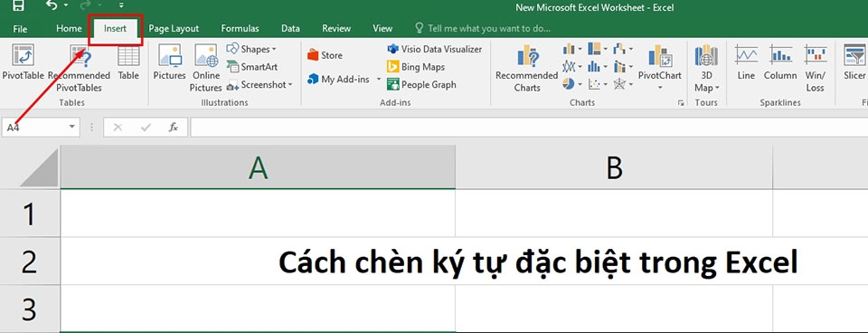Expand the PivotChart dropdown arrow
This screenshot has height=333, width=868.
click(x=660, y=88)
